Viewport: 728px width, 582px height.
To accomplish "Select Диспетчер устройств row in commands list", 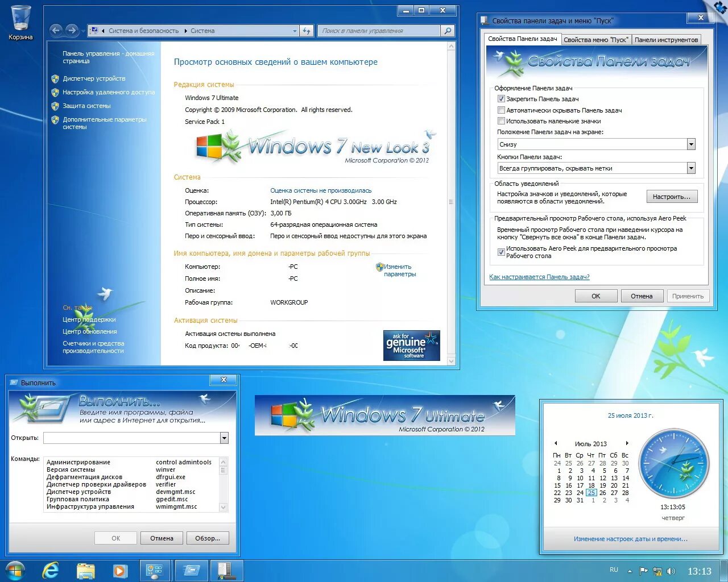I will (x=131, y=492).
